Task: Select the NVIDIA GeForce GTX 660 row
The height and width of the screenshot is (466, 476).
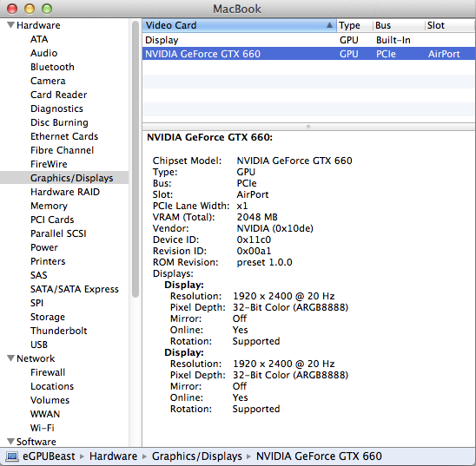Action: (308, 54)
